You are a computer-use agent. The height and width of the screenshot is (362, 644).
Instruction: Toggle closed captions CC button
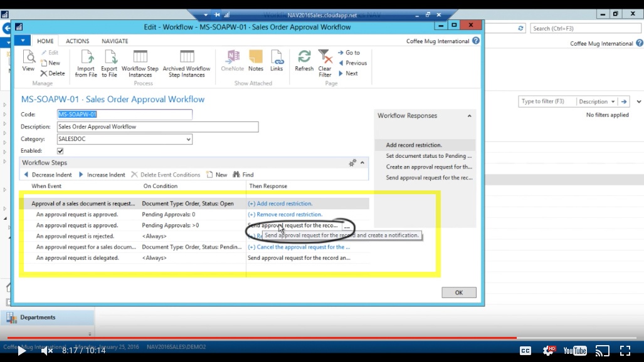pos(525,351)
